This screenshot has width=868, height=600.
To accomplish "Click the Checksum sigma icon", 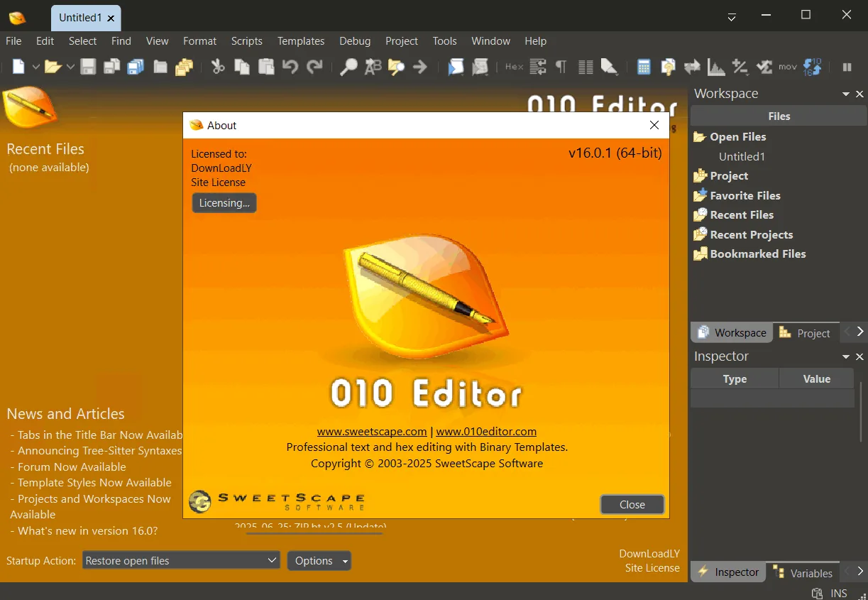I will pos(764,67).
